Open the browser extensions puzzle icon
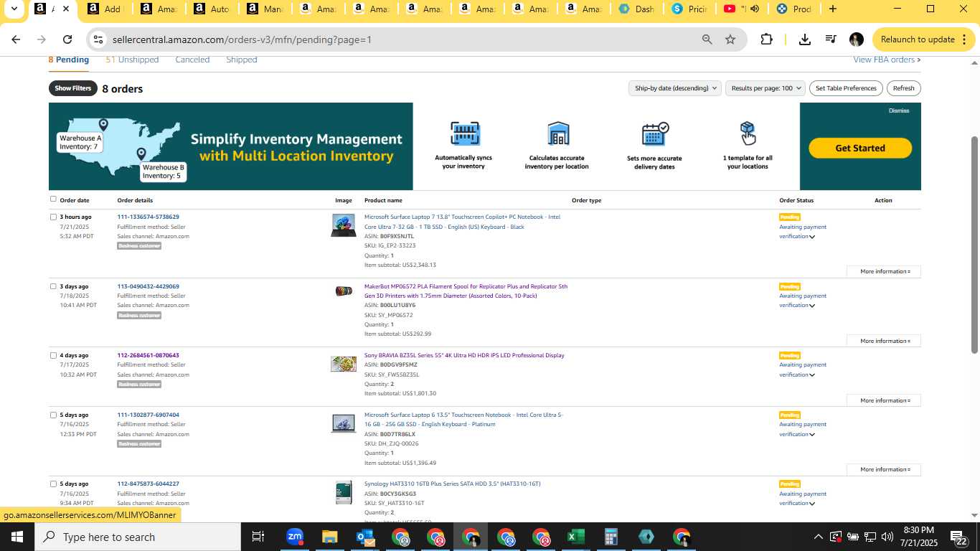Screen dimensions: 980x551 click(766, 39)
